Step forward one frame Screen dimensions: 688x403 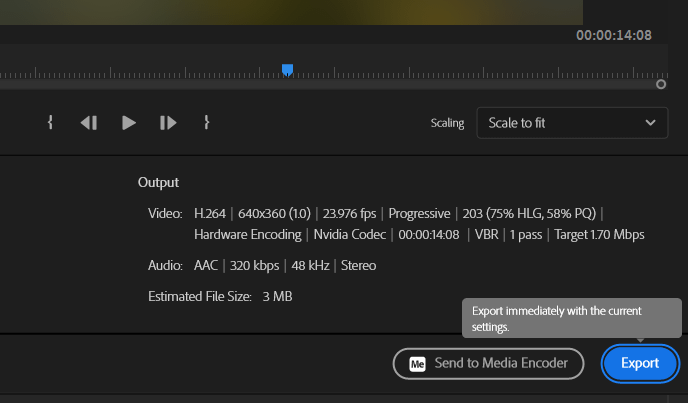coord(168,123)
